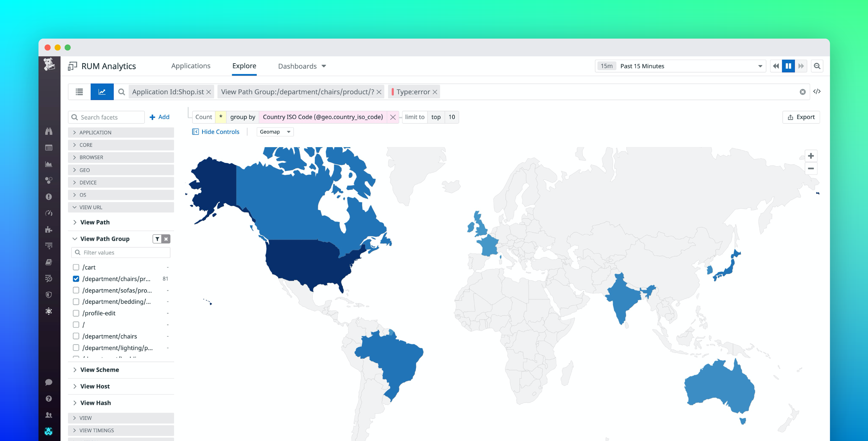Open the Geomap visualization dropdown
This screenshot has width=868, height=441.
(275, 131)
